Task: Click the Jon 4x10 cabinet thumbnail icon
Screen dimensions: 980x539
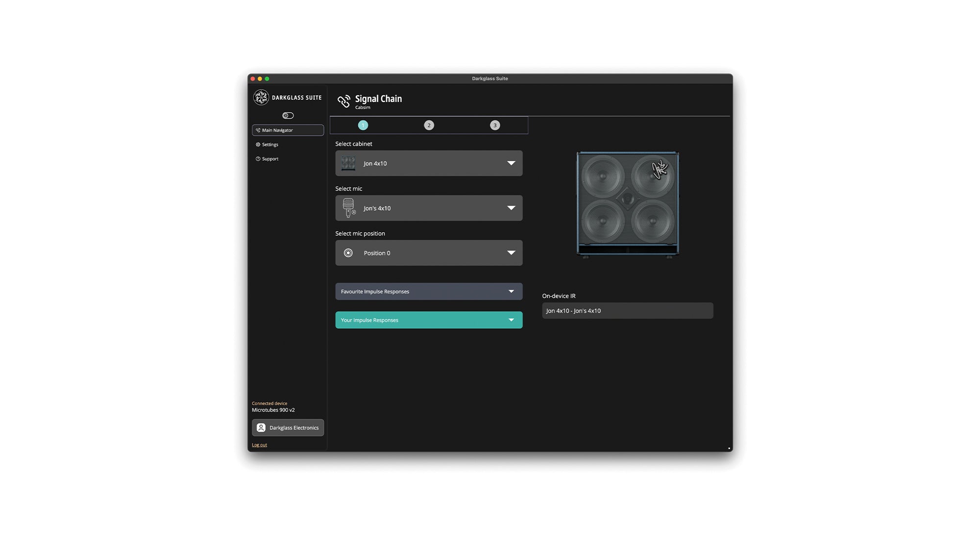Action: [x=348, y=163]
